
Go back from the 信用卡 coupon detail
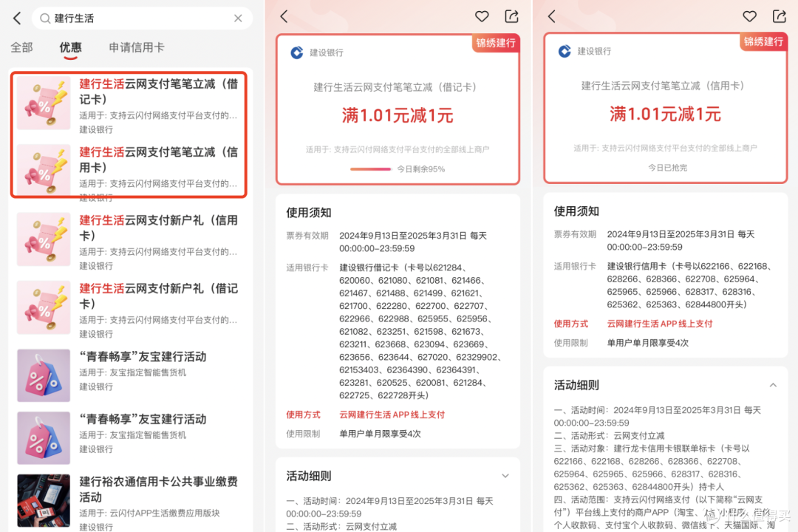tap(552, 17)
